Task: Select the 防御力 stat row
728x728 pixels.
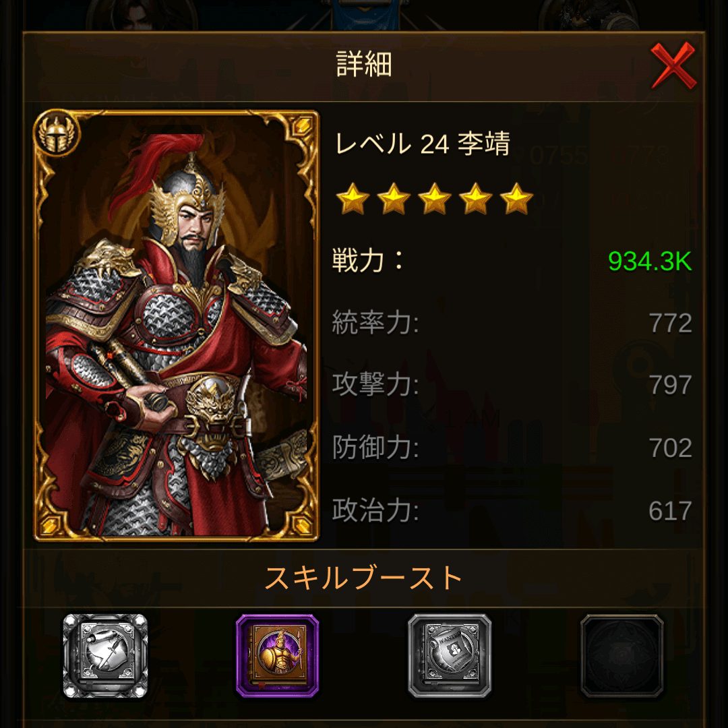Action: pos(512,448)
